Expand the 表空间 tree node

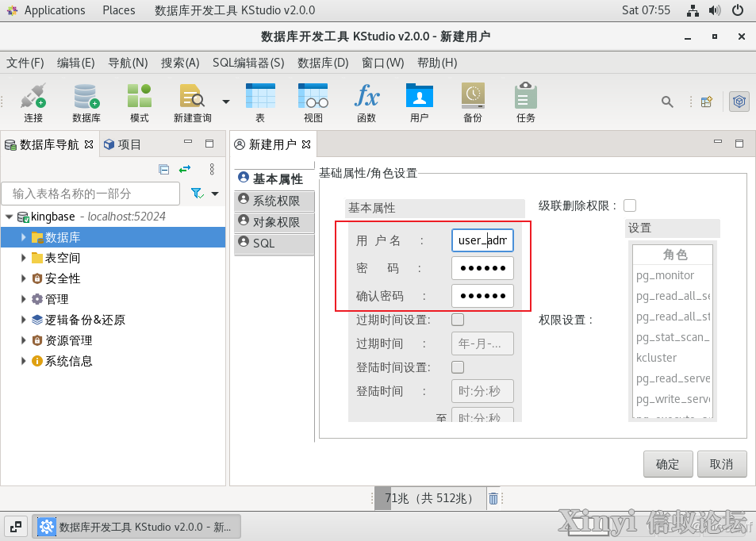(23, 258)
